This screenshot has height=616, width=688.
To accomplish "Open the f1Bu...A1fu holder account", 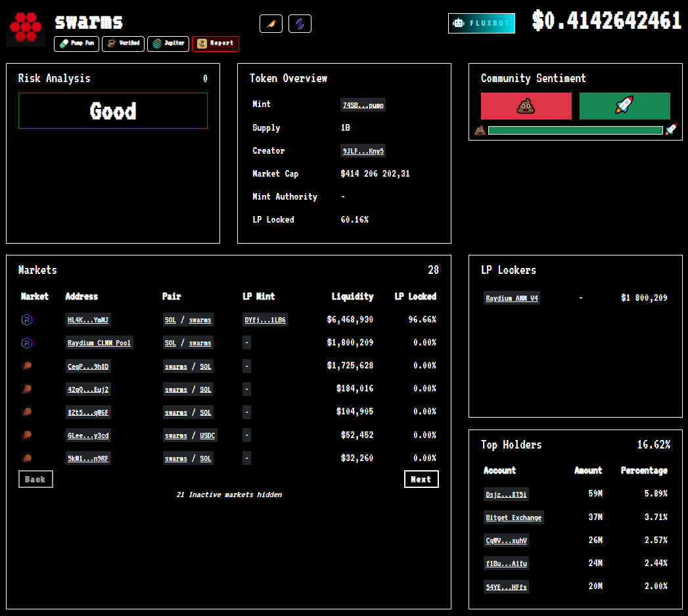I will [506, 564].
